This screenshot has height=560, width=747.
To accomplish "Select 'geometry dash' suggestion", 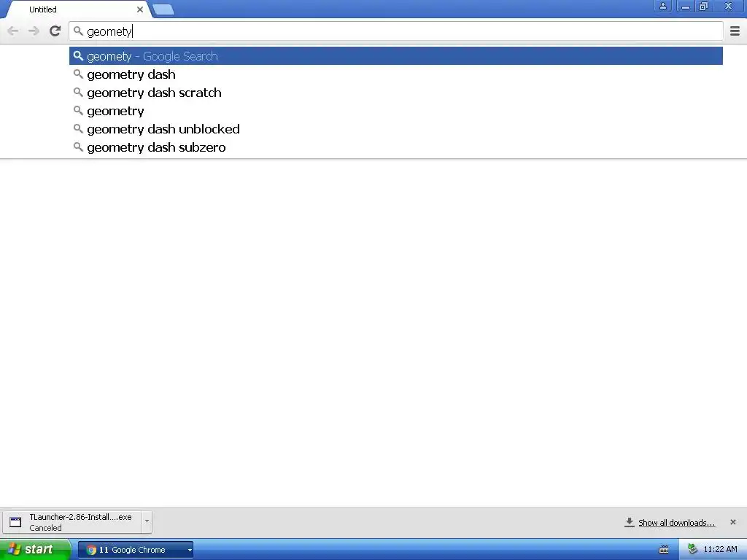I will 396,74.
